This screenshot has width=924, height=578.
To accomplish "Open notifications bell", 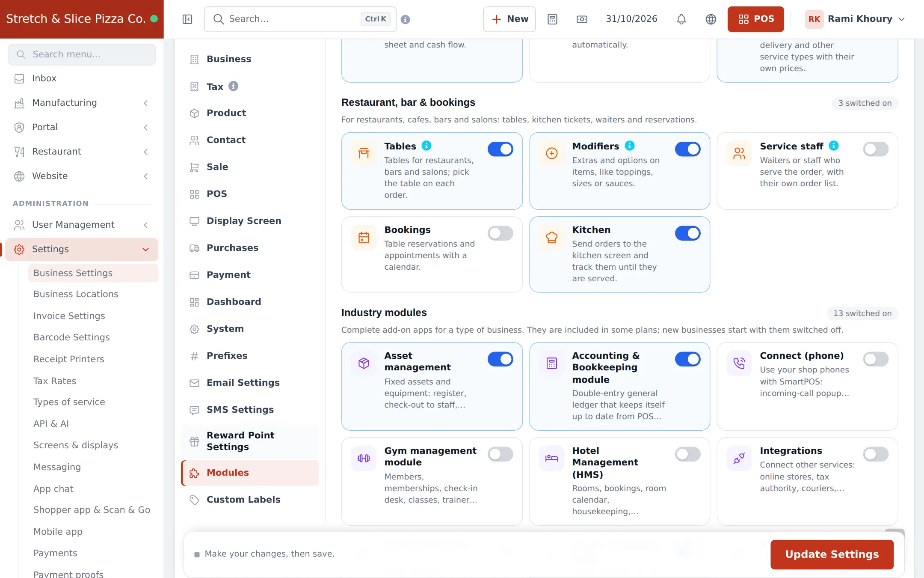I will 681,19.
